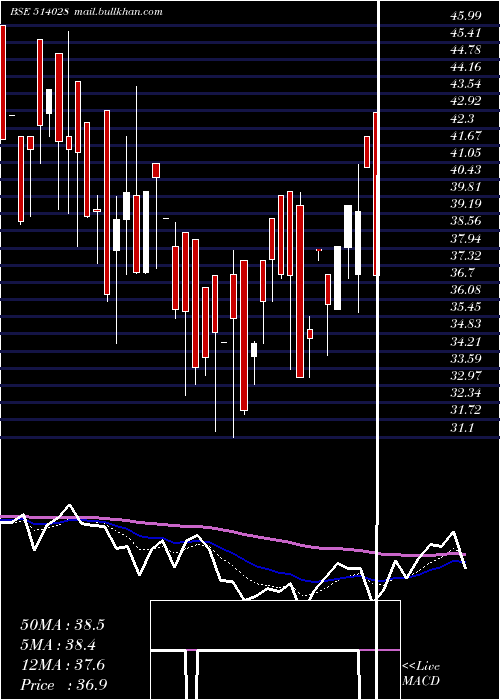Click the Price : 36.9 readout
Image resolution: width=500 pixels, height=700 pixels.
[63, 685]
